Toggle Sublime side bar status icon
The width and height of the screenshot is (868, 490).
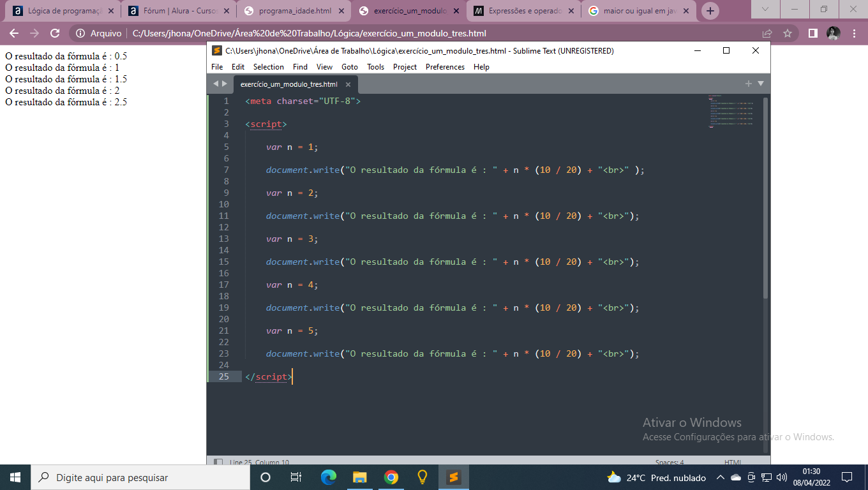pyautogui.click(x=218, y=462)
